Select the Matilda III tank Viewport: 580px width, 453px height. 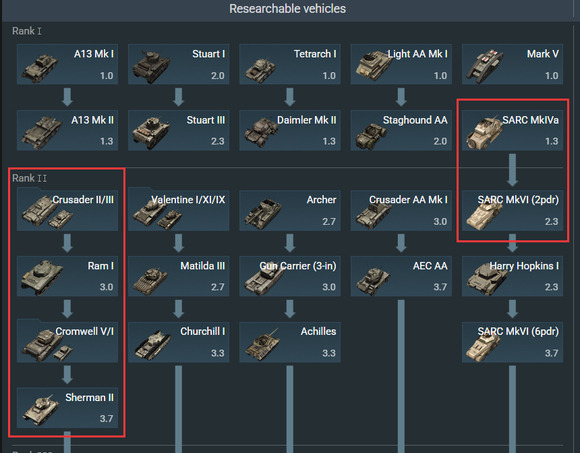[178, 276]
